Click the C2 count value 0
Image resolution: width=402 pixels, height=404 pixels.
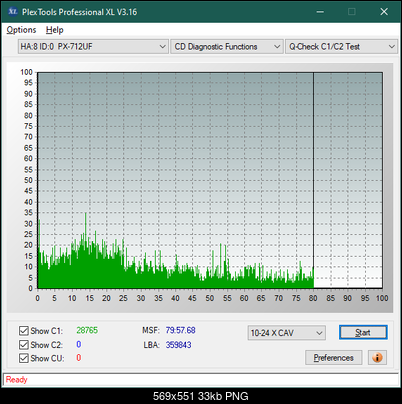[x=79, y=344]
